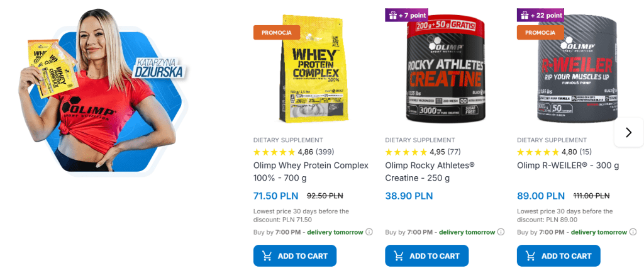This screenshot has width=644, height=275.
Task: Click Rocky Athletes Creatine jar image
Action: click(x=445, y=72)
